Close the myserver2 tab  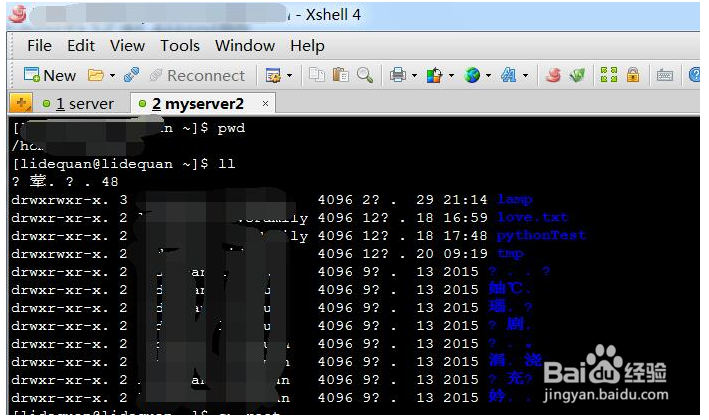coord(265,104)
